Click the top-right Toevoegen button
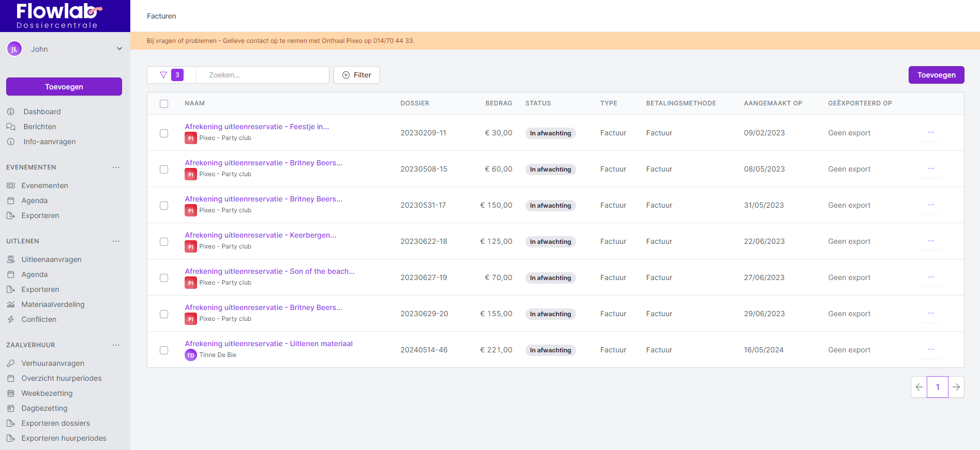The height and width of the screenshot is (450, 980). click(x=936, y=75)
